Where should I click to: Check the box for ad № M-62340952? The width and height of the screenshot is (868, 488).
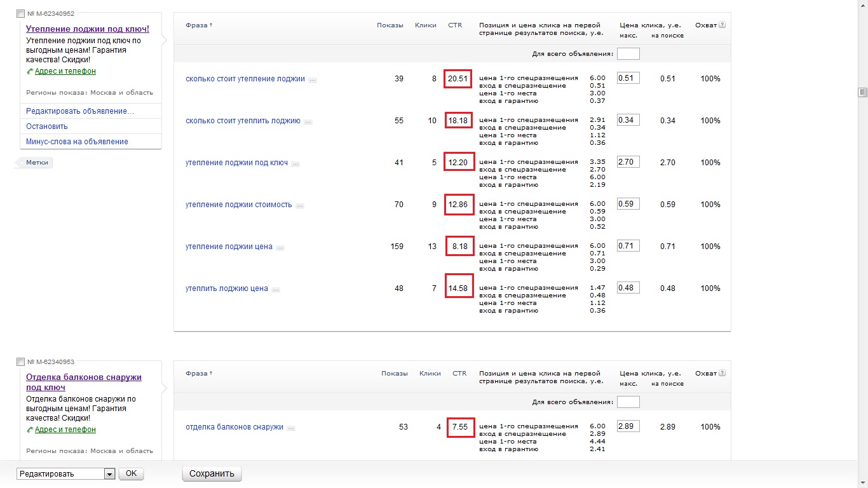(20, 14)
